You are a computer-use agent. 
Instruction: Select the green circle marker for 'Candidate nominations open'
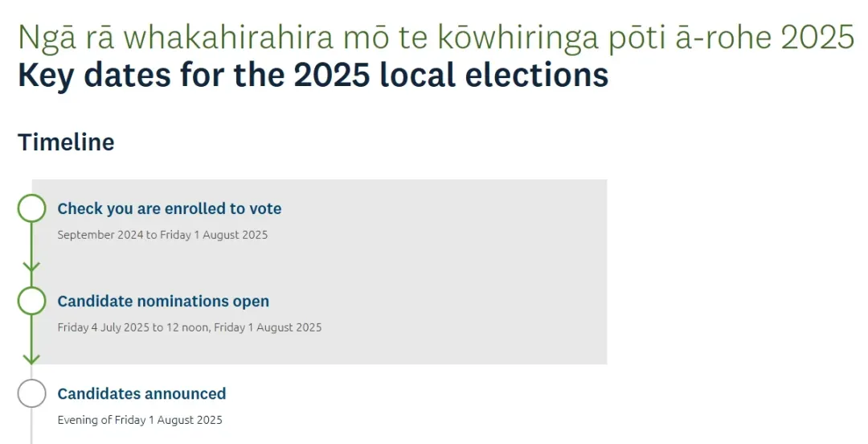(31, 301)
